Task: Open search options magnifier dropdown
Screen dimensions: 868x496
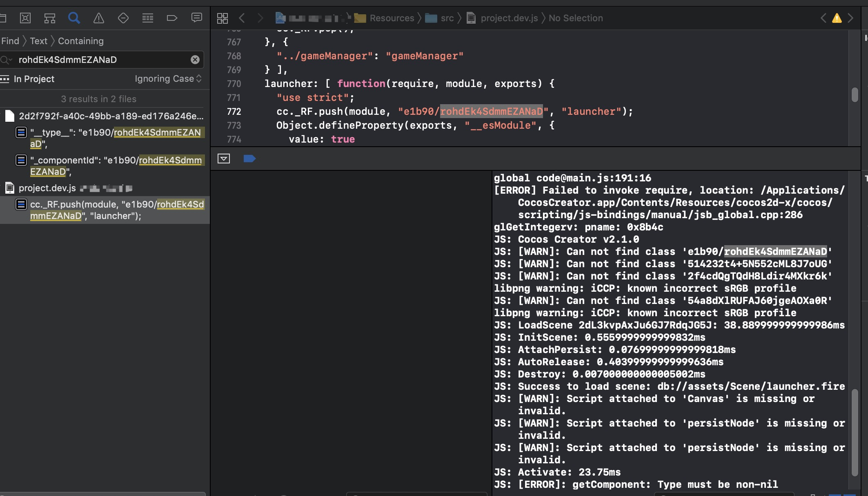Action: (x=6, y=60)
